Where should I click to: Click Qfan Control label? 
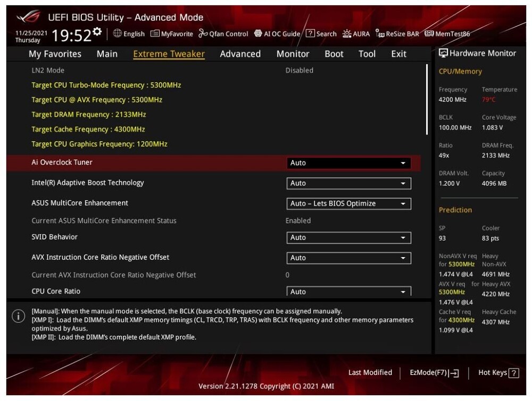pyautogui.click(x=228, y=34)
